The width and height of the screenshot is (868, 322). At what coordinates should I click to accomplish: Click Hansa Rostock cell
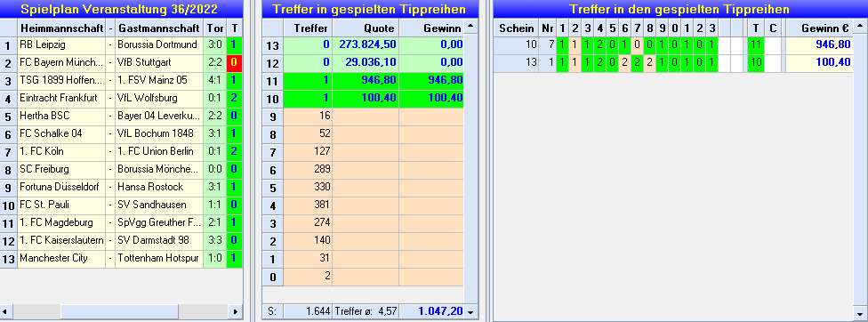[159, 187]
